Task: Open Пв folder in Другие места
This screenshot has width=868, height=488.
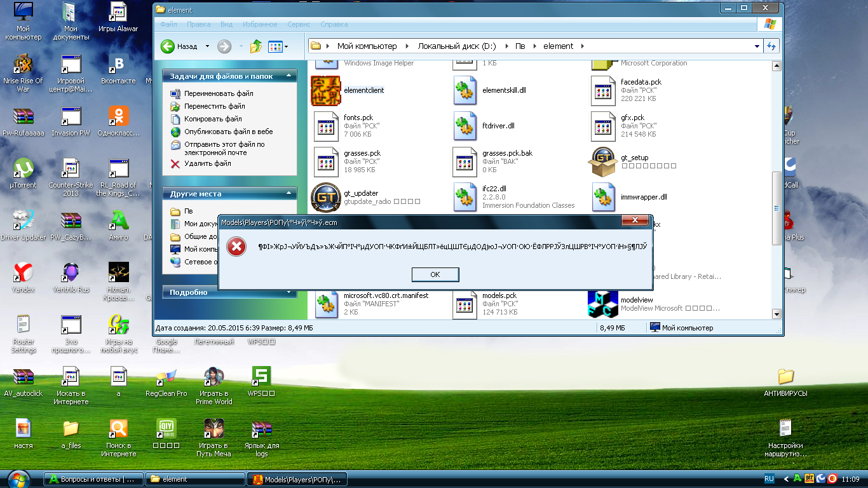Action: point(188,211)
